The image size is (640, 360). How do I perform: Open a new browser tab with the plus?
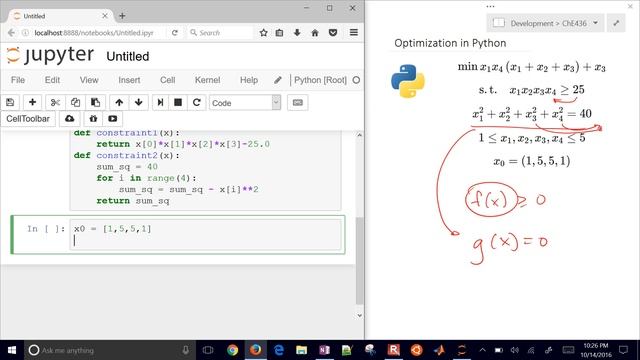pos(122,16)
